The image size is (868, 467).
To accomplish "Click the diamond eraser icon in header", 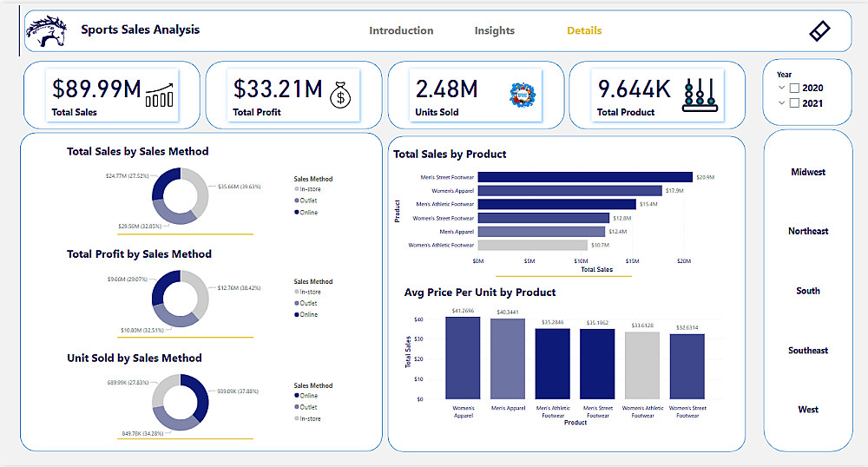I will [819, 31].
